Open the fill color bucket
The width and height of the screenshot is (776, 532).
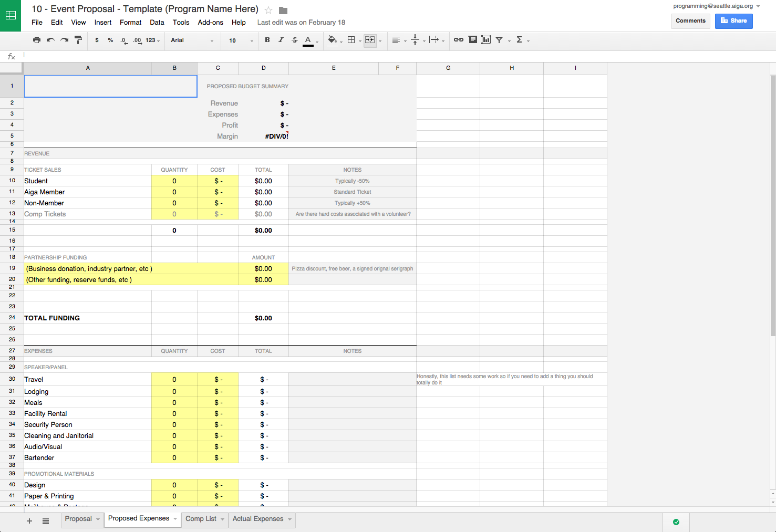[x=332, y=40]
